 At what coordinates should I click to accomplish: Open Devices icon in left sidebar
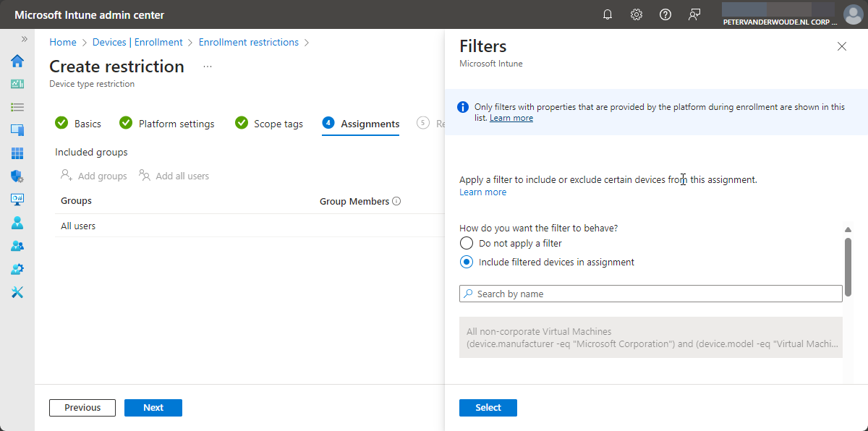pos(17,130)
